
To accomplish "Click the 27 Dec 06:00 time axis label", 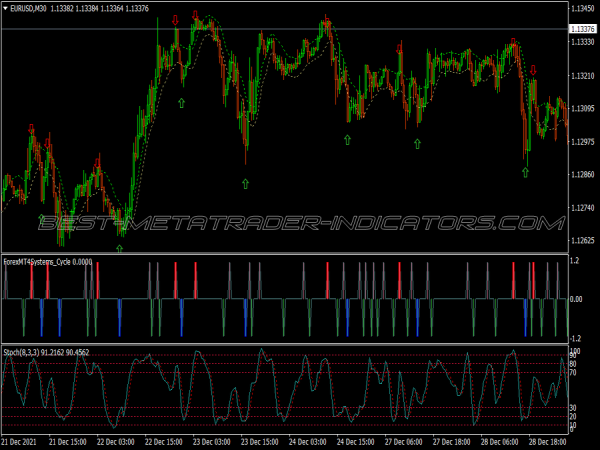I will pos(403,442).
